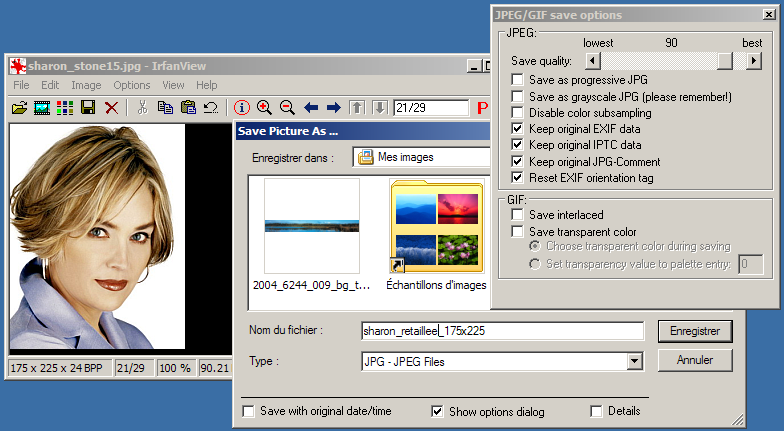Uncheck Show options dialog
The height and width of the screenshot is (431, 784).
(x=437, y=411)
